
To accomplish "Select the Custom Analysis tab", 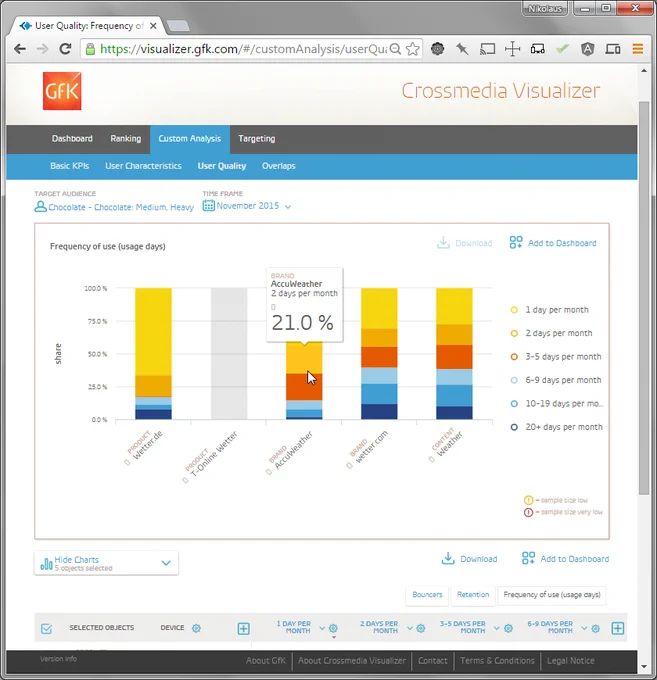I will click(x=190, y=139).
